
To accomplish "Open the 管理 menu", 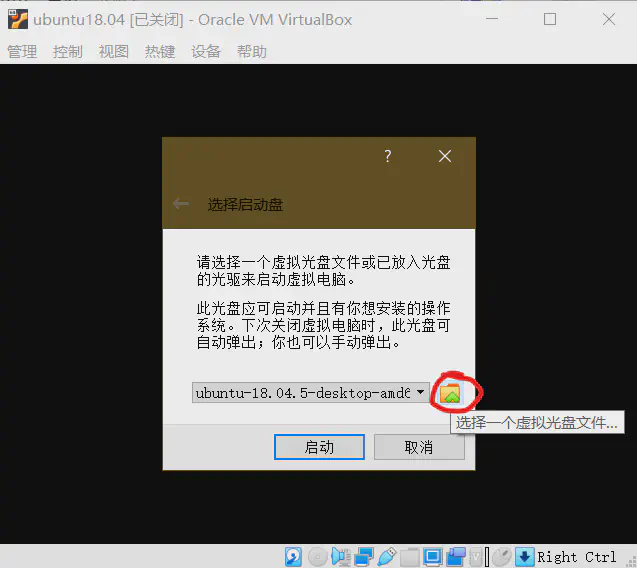I will 22,52.
